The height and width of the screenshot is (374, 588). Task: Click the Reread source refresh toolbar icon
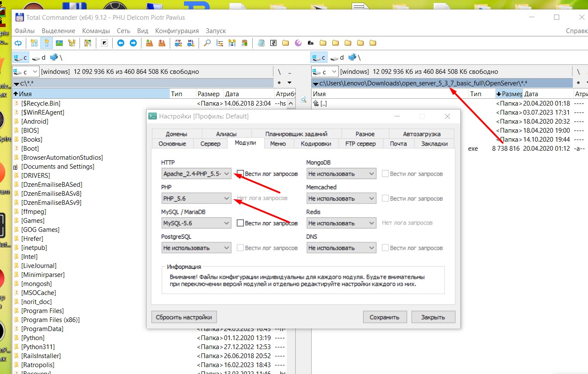(x=18, y=43)
